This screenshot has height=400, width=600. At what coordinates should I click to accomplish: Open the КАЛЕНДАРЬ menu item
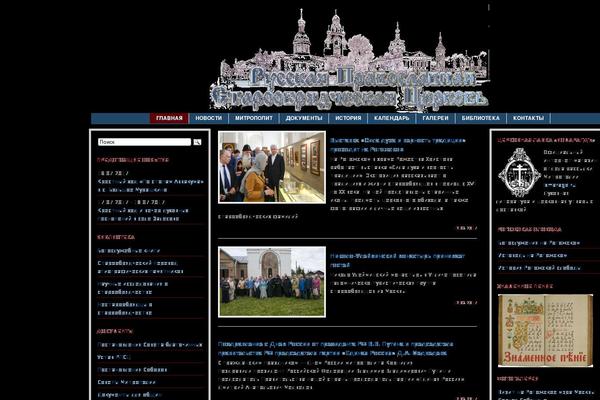391,118
